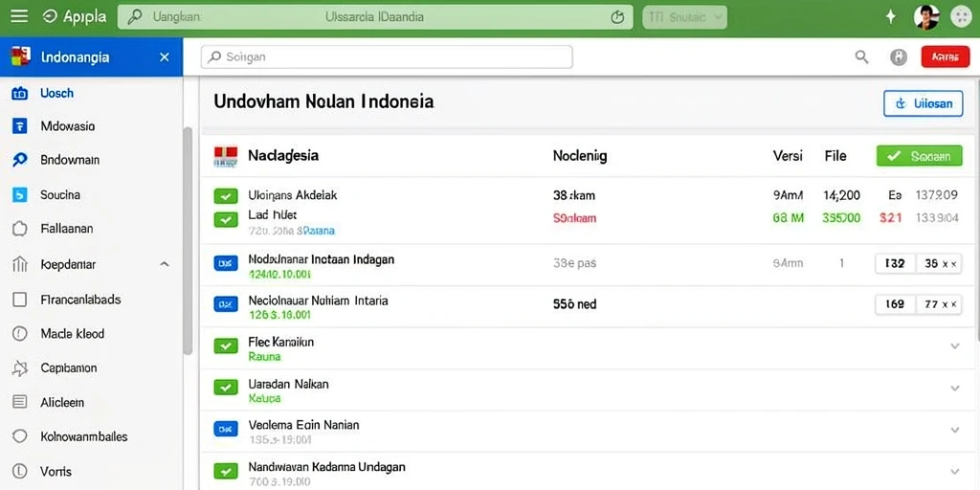Toggle blue checkbox for Neciolnauar Nuhiam Intaria
This screenshot has width=980, height=490.
(226, 304)
